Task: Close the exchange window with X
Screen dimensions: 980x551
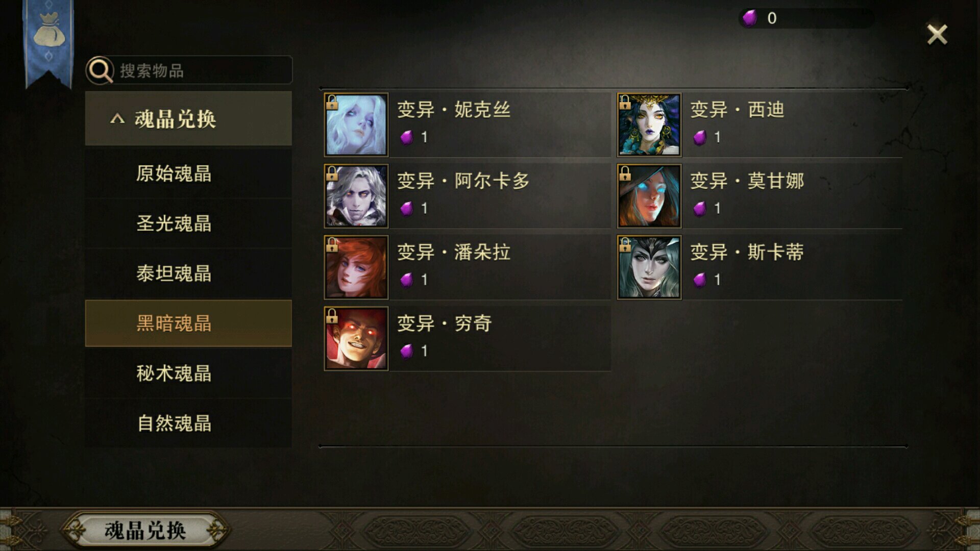Action: (x=937, y=35)
